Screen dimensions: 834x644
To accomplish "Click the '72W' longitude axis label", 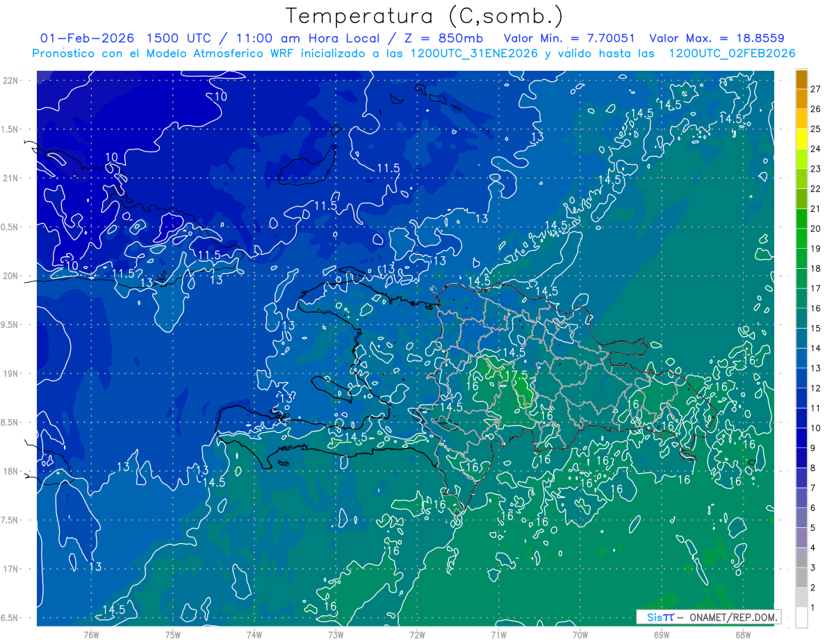I will [x=417, y=634].
